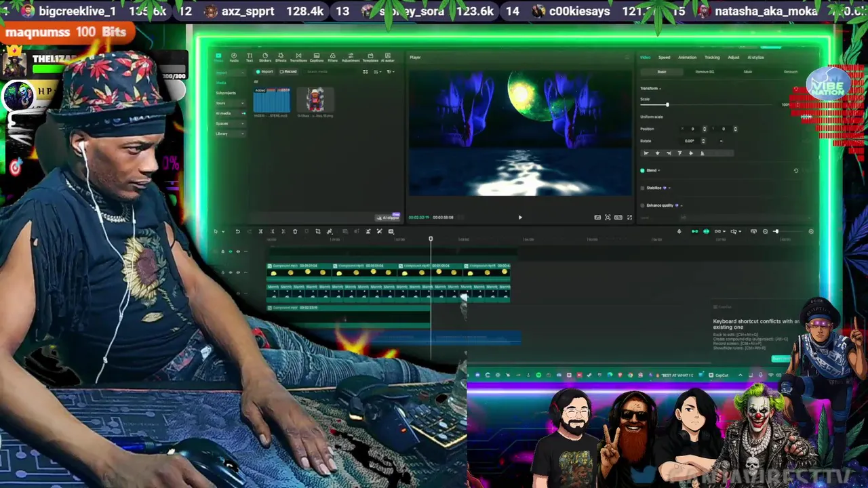Open the Player panel menu icon

click(x=626, y=57)
